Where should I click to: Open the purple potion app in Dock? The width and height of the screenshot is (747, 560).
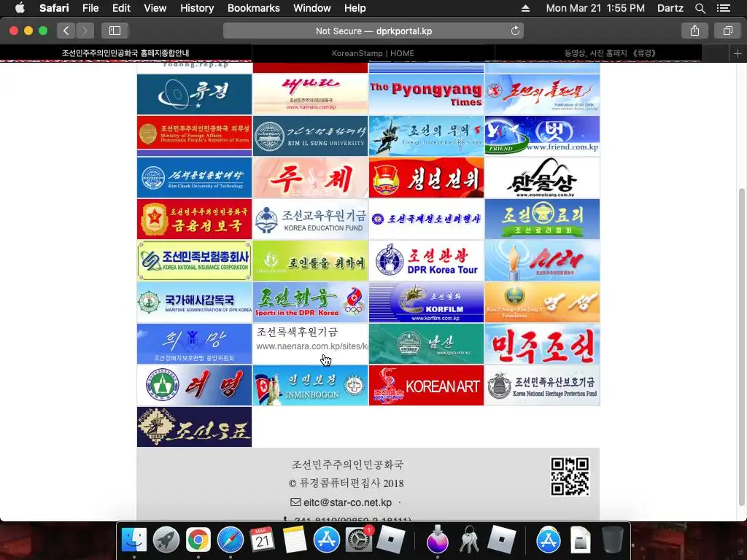pos(438,540)
